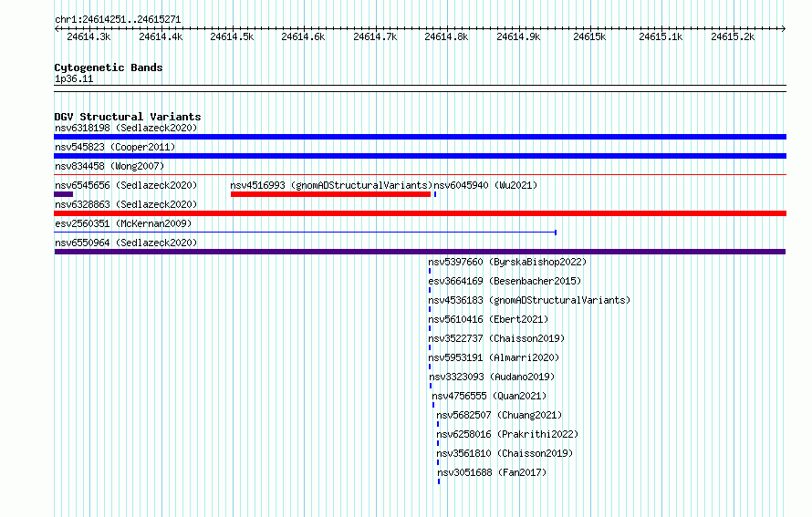812x517 pixels.
Task: Click the thin blue line for esv2560351
Action: pos(305,233)
